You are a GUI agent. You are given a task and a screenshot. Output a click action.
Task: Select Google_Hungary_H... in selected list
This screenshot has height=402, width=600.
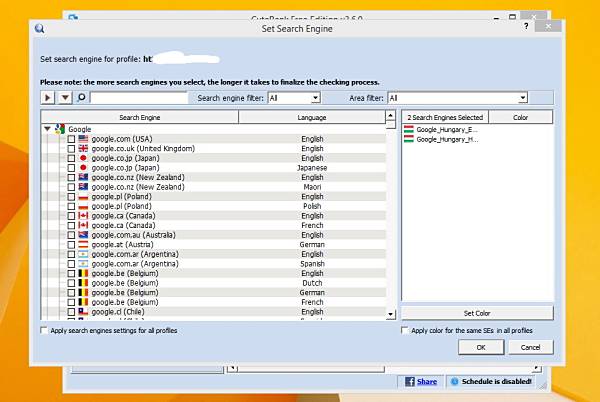447,139
